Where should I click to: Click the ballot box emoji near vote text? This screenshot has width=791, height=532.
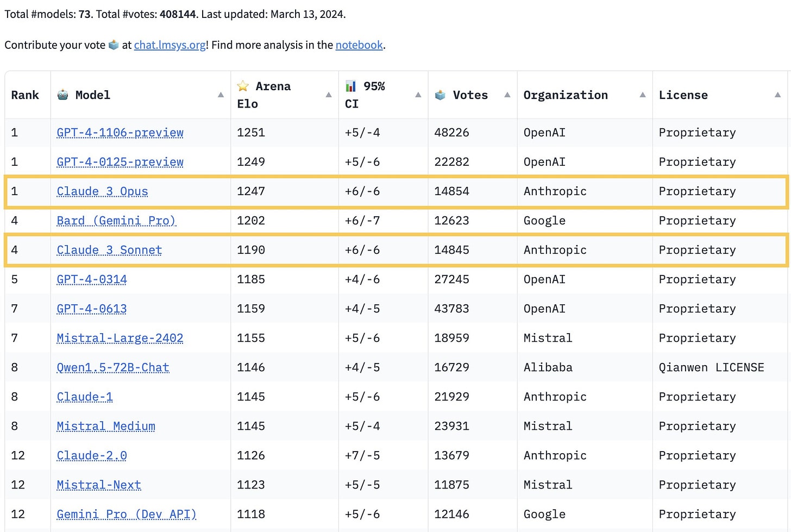[x=114, y=45]
